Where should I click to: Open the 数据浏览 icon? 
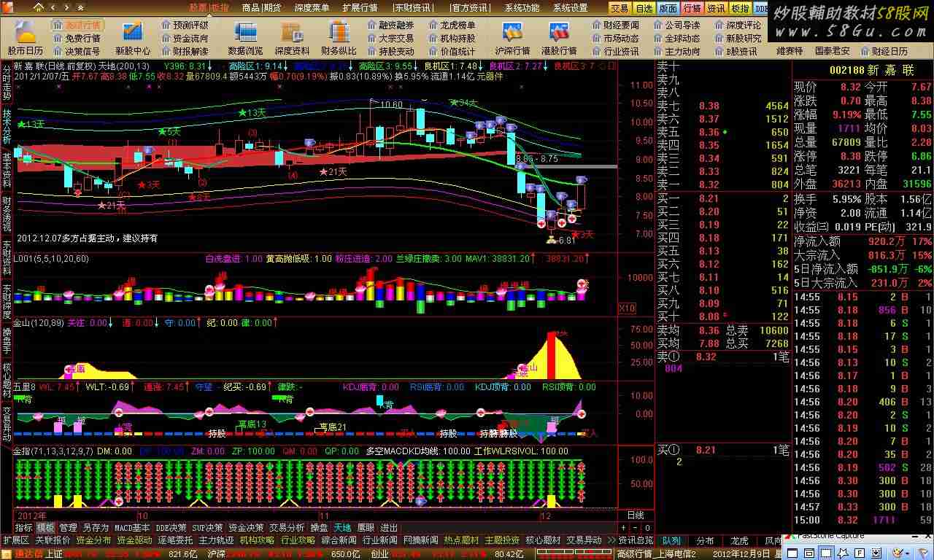click(x=244, y=32)
